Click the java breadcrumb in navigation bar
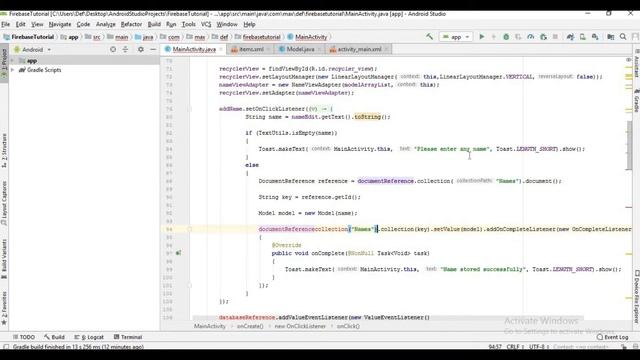Viewport: 640px width, 360px height. (147, 37)
